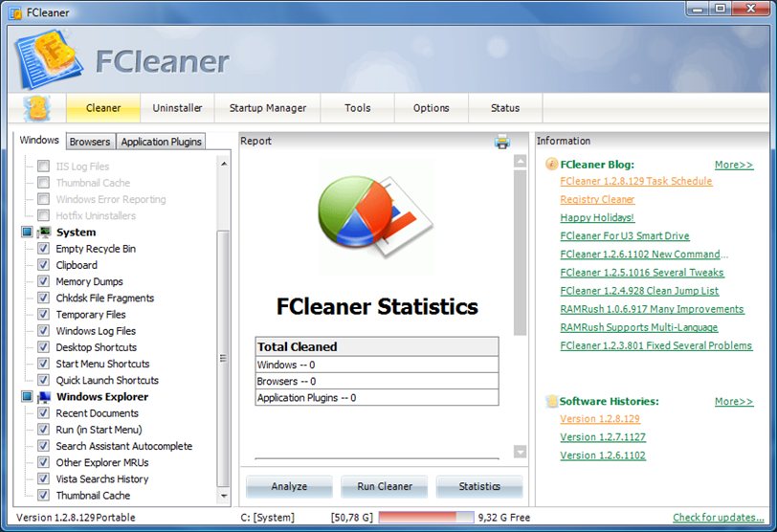Open the Version 1.2.6.1102 history link

point(603,455)
